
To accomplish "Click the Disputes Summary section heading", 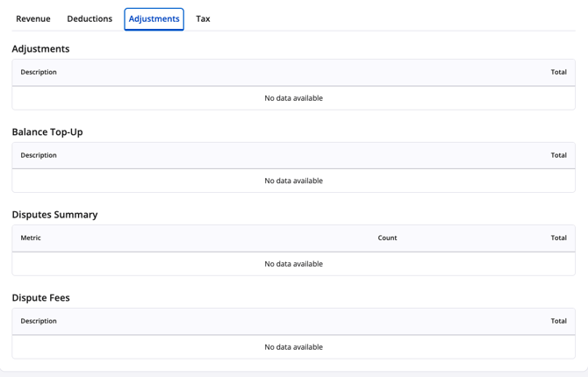I will click(54, 215).
